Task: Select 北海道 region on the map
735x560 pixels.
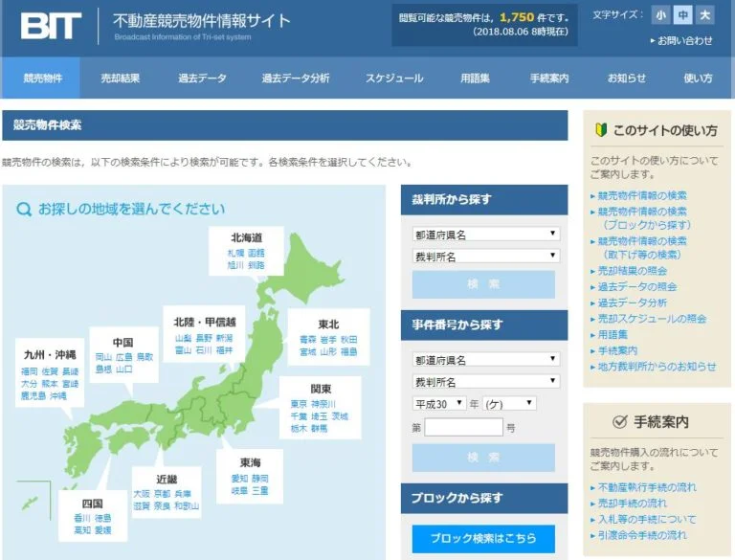Action: coord(246,237)
